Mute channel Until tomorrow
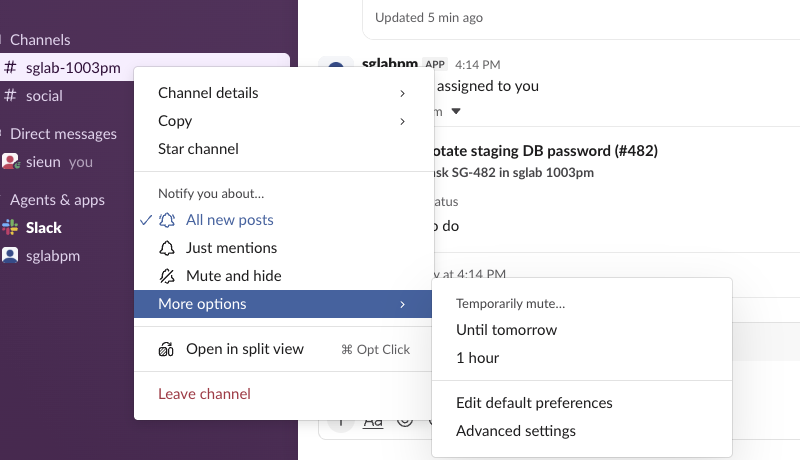 pos(582,330)
